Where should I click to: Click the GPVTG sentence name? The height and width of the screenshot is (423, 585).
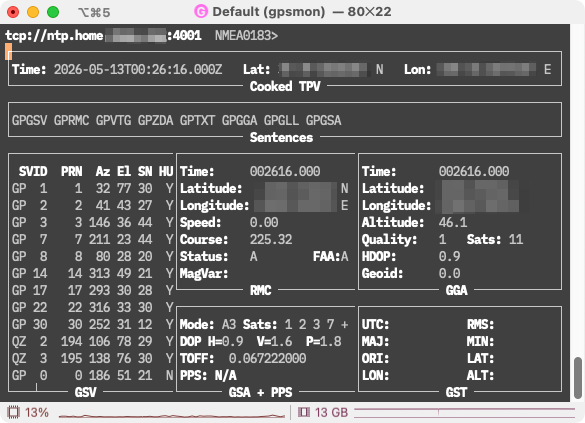(x=113, y=120)
